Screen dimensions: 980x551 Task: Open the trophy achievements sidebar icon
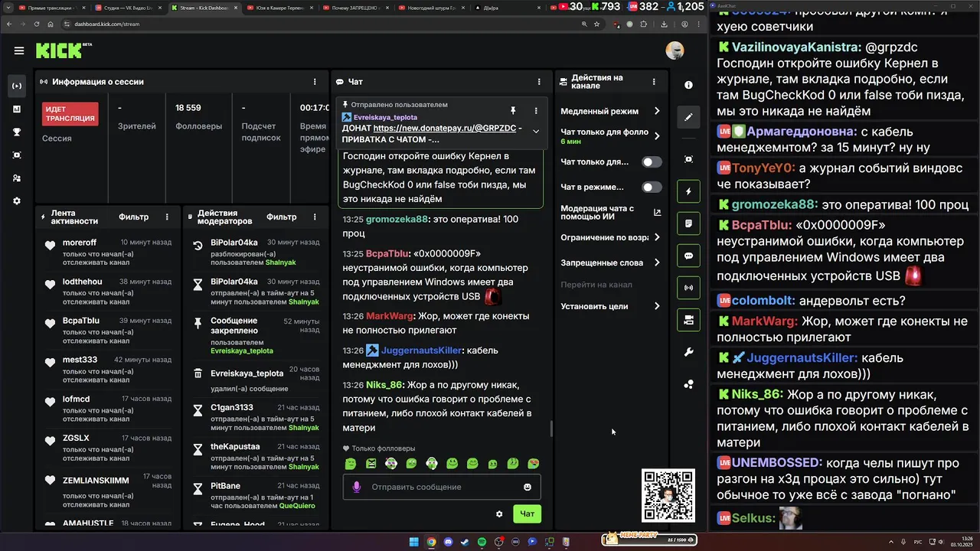coord(17,132)
